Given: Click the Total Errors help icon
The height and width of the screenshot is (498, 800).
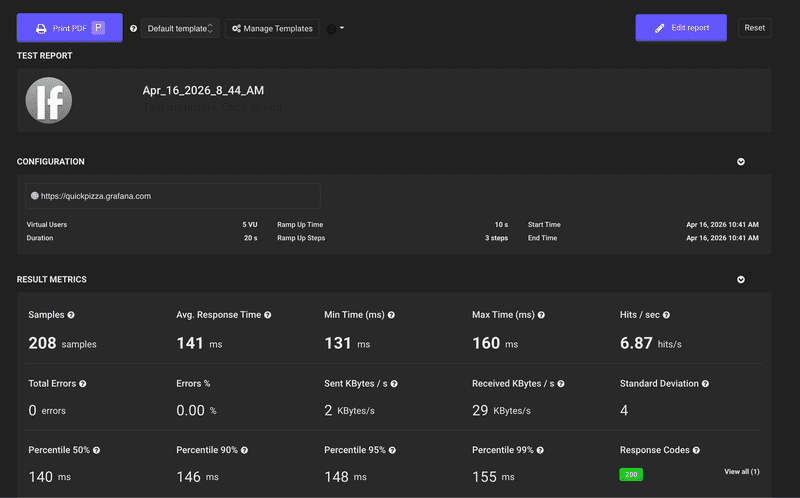Looking at the screenshot, I should pyautogui.click(x=82, y=384).
